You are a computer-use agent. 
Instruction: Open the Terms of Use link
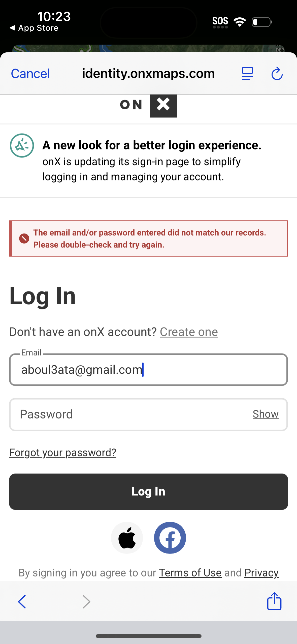pyautogui.click(x=190, y=573)
